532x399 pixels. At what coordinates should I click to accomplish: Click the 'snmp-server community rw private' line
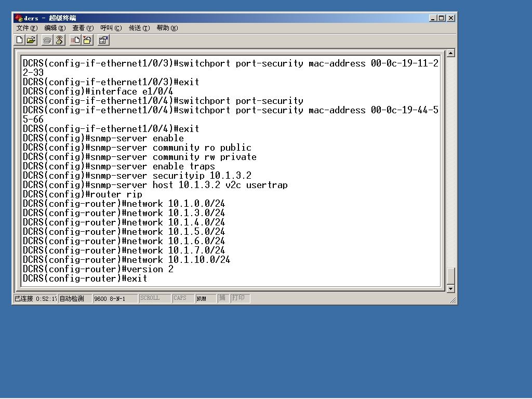pos(139,157)
